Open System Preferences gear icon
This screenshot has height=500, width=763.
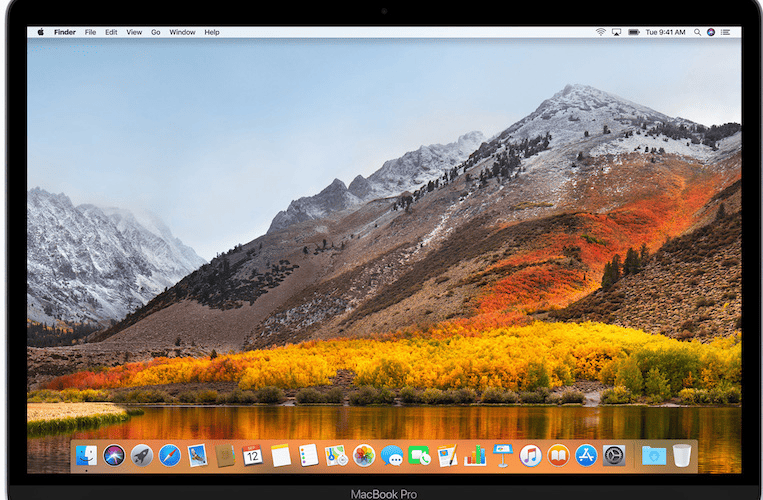(x=614, y=456)
